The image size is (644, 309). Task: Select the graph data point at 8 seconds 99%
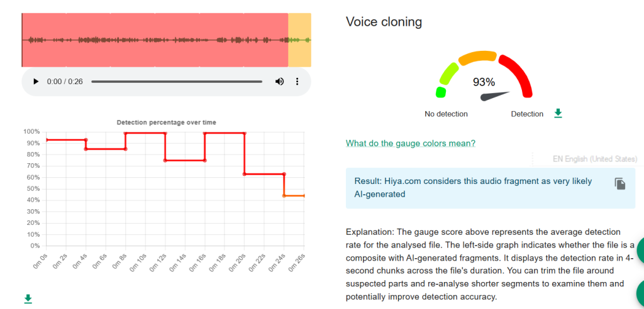[x=125, y=133]
